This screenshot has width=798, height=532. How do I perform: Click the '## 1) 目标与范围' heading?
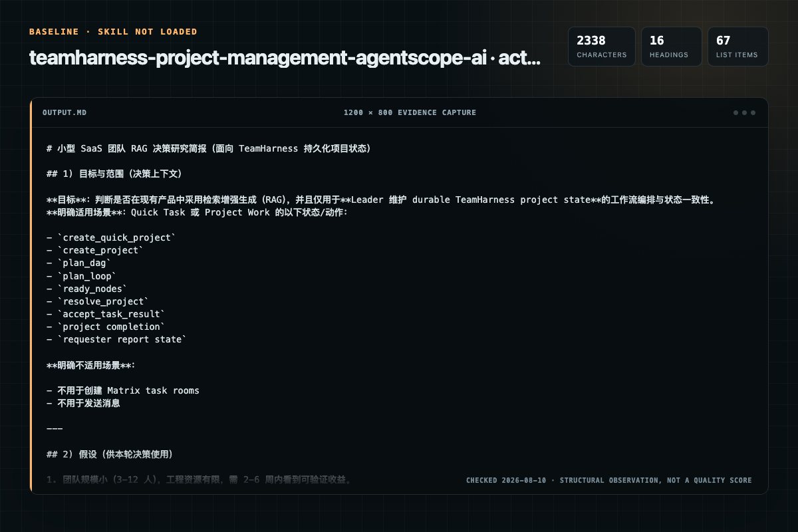coord(114,174)
